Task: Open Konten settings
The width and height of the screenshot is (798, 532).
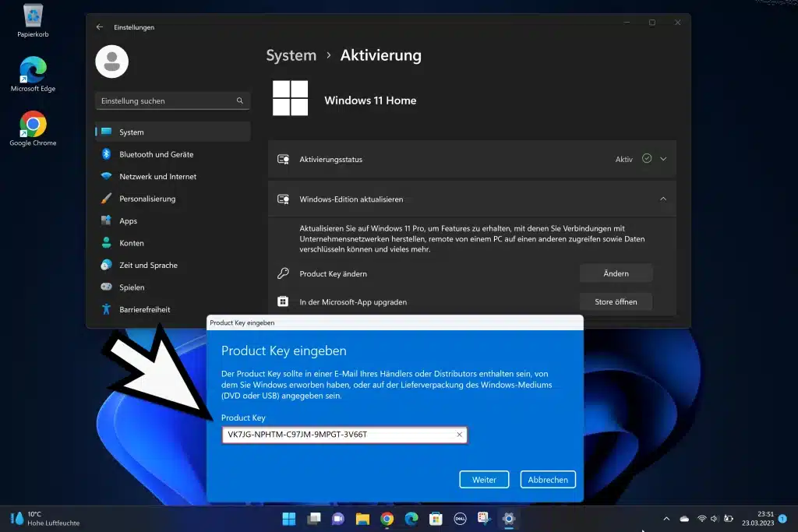Action: click(172, 243)
